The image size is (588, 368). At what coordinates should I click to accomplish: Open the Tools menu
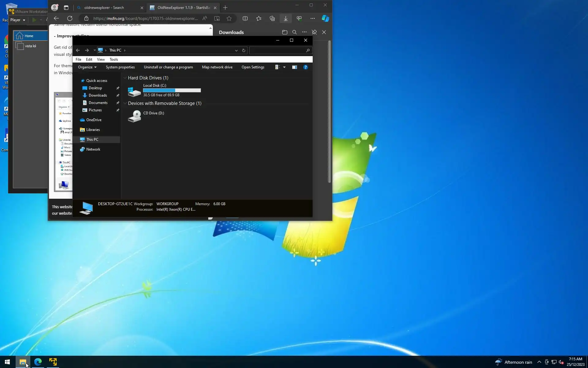tap(114, 59)
